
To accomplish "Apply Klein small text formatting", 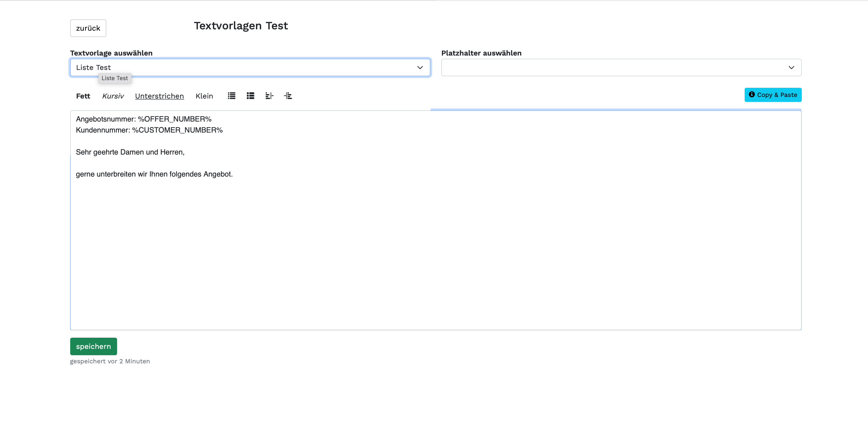I will tap(204, 96).
